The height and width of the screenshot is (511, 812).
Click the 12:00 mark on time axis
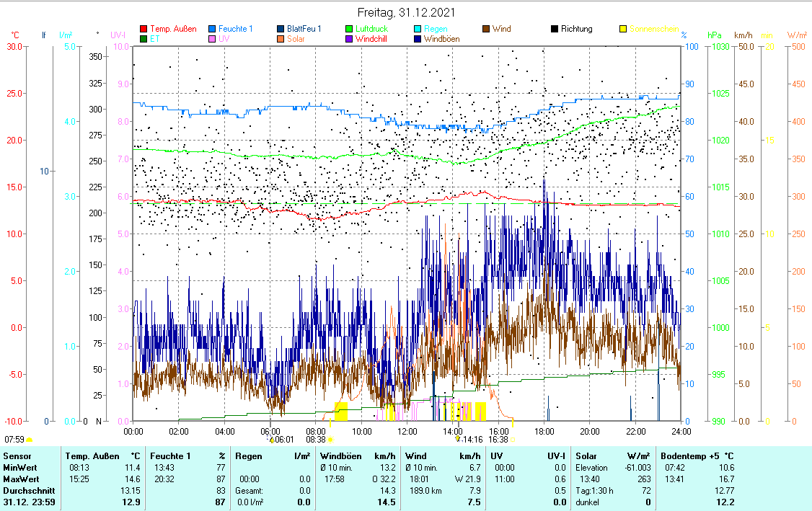pos(407,431)
